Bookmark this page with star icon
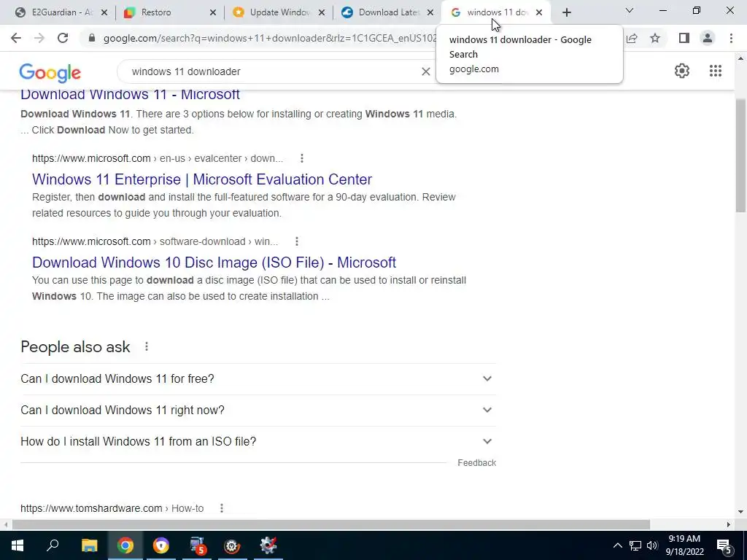Viewport: 747px width, 560px height. pos(655,38)
